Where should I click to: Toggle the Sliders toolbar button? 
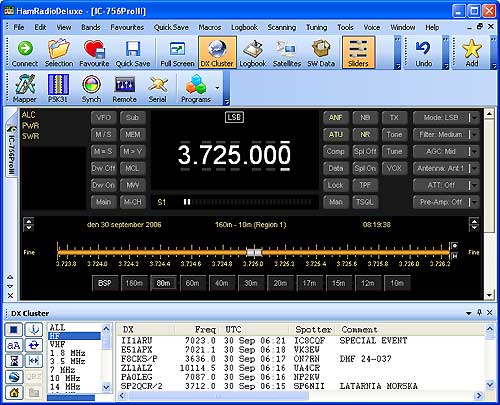pyautogui.click(x=358, y=53)
